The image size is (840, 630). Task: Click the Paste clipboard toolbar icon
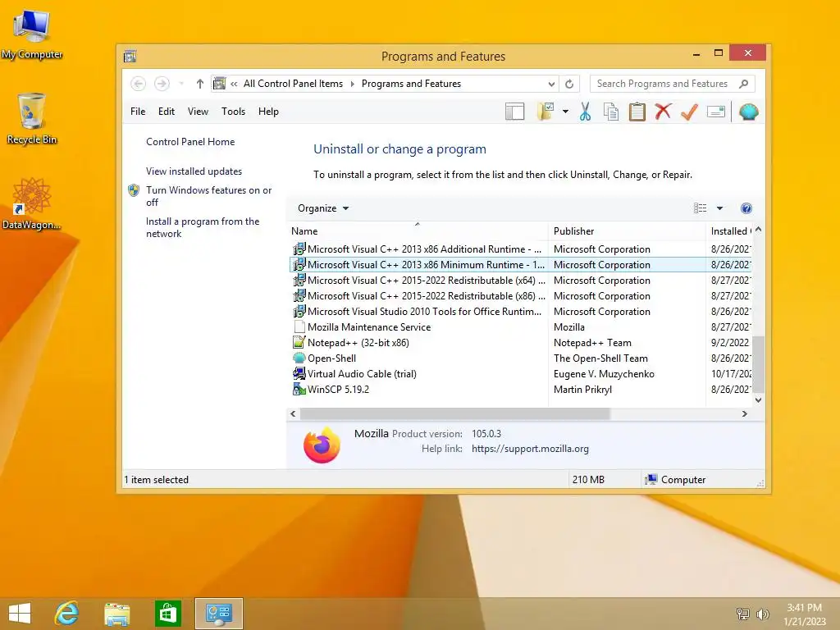[x=637, y=112]
